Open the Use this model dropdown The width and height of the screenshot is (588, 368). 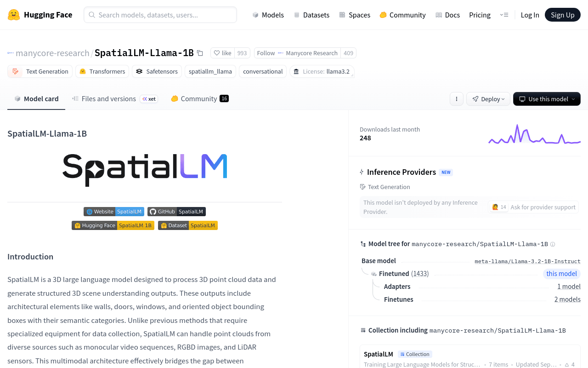(x=547, y=99)
